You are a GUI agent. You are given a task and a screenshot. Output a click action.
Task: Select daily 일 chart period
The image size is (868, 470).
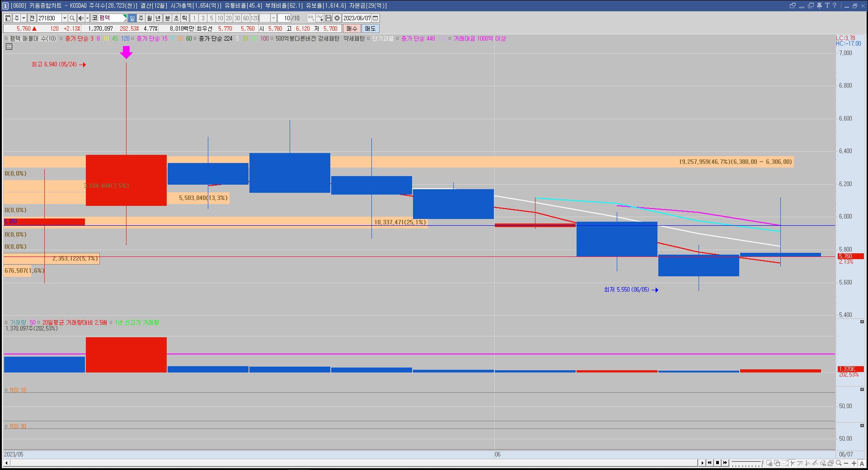132,18
